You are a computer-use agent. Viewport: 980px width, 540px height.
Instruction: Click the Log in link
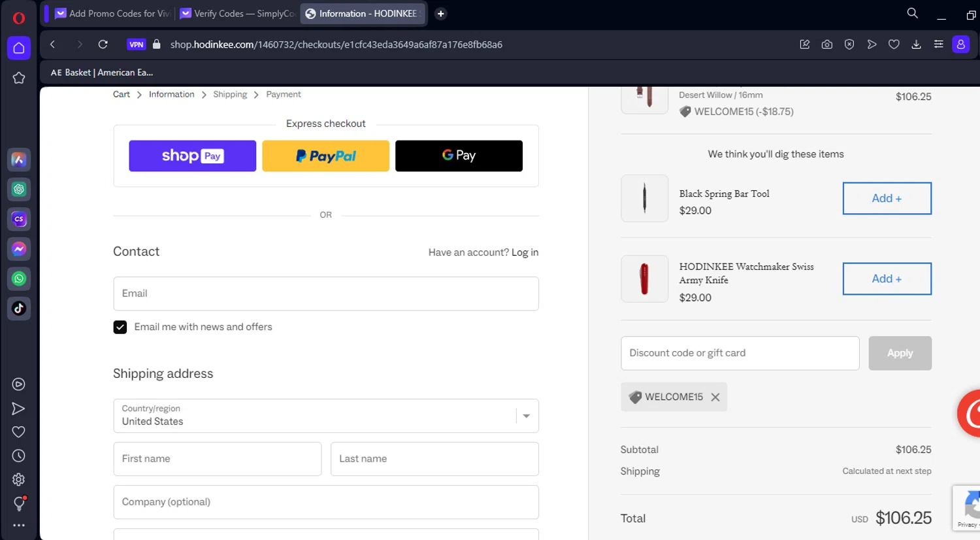[525, 252]
